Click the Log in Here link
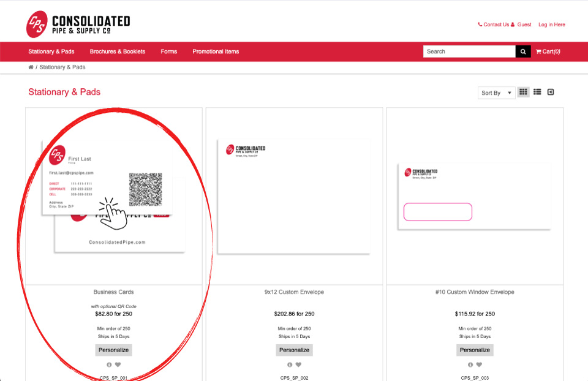The width and height of the screenshot is (588, 381). (551, 25)
